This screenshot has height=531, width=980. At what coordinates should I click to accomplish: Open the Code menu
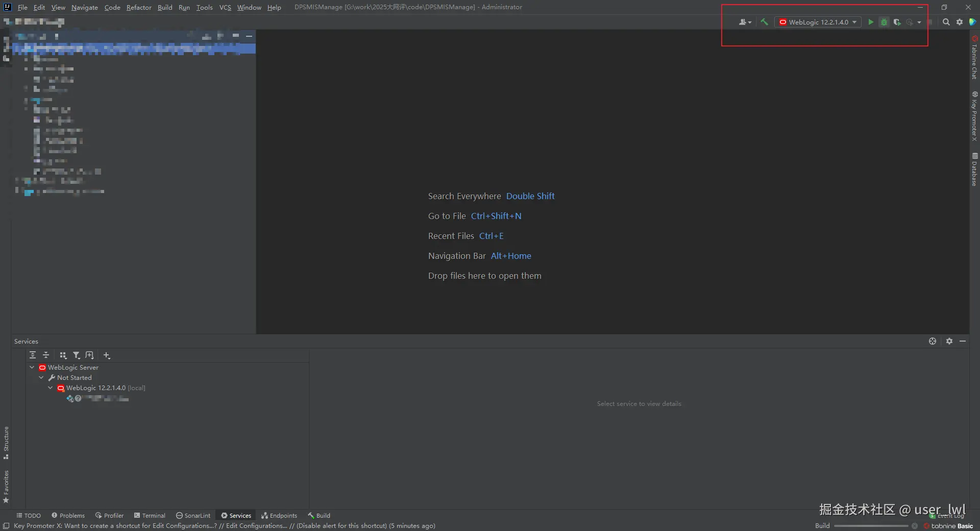tap(112, 7)
